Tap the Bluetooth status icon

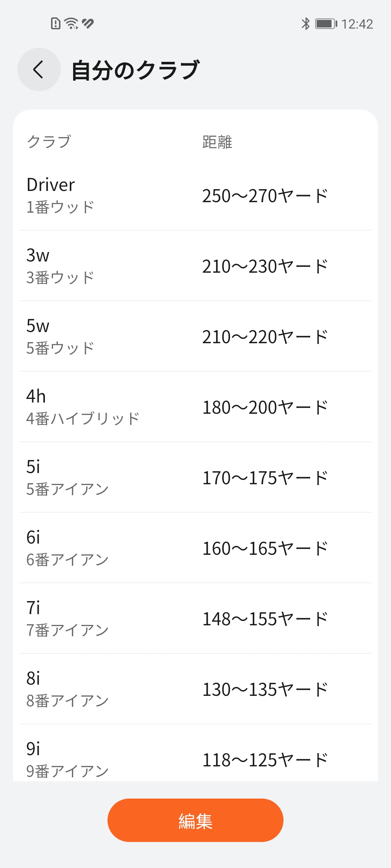coord(306,24)
